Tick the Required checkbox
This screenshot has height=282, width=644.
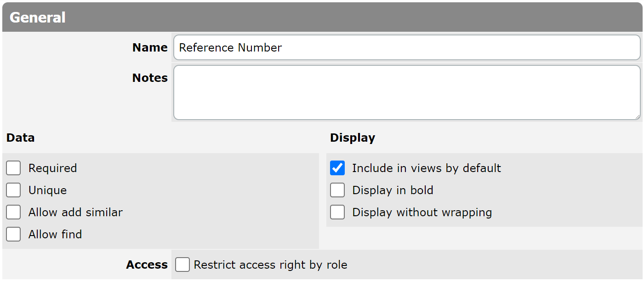13,168
